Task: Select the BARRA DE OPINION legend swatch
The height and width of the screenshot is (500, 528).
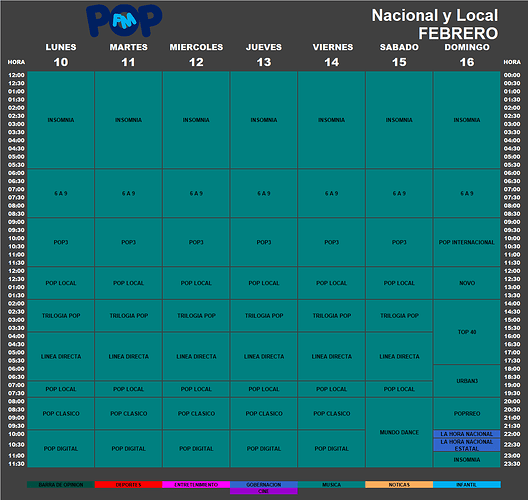Action: [61, 485]
